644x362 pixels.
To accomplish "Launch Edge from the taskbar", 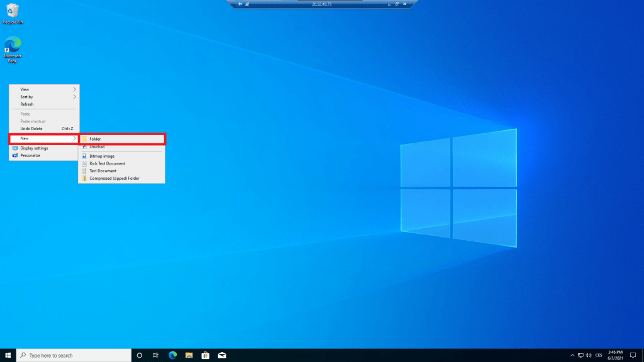I will coord(172,355).
